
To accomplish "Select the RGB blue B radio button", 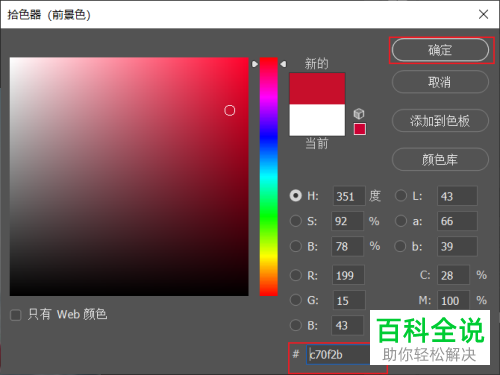I will [296, 325].
